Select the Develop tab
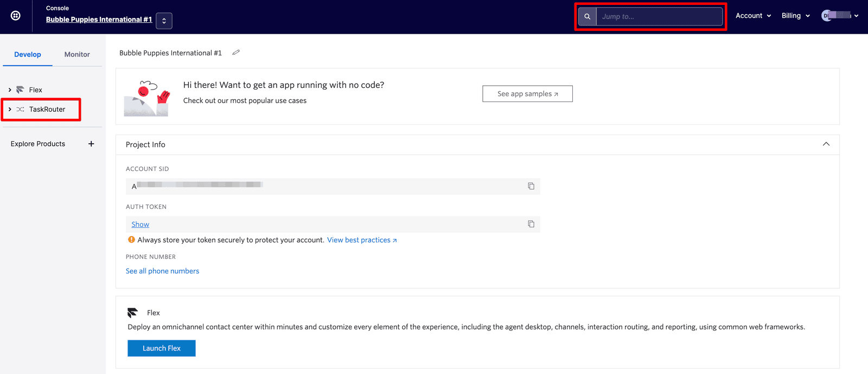Viewport: 868px width, 374px height. [x=28, y=54]
